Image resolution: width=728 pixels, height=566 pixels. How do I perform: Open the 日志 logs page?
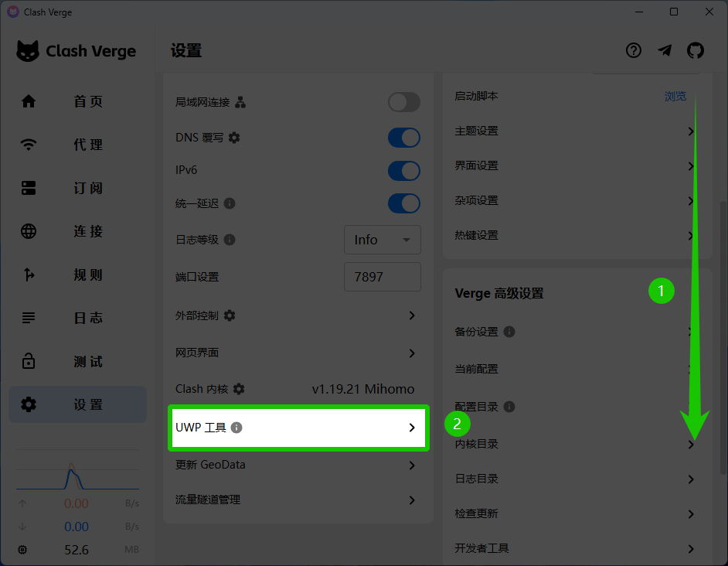tap(77, 318)
